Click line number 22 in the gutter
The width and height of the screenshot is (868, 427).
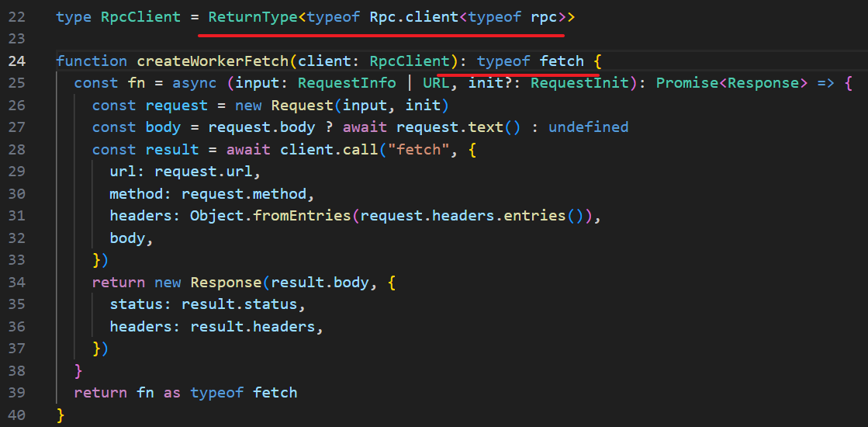tap(16, 17)
